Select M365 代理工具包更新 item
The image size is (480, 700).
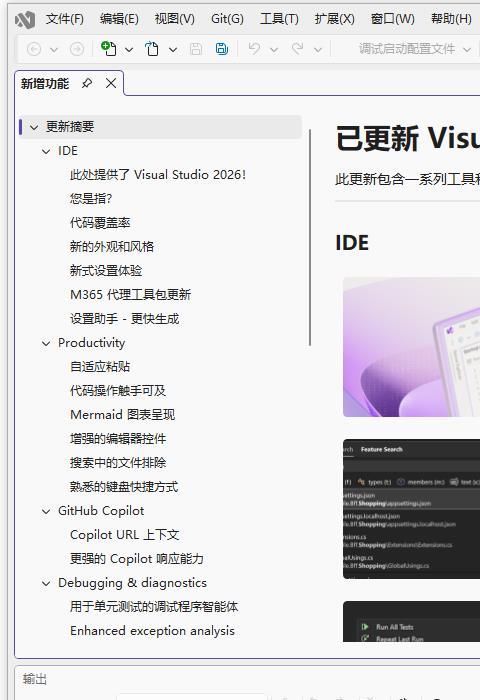click(x=130, y=295)
